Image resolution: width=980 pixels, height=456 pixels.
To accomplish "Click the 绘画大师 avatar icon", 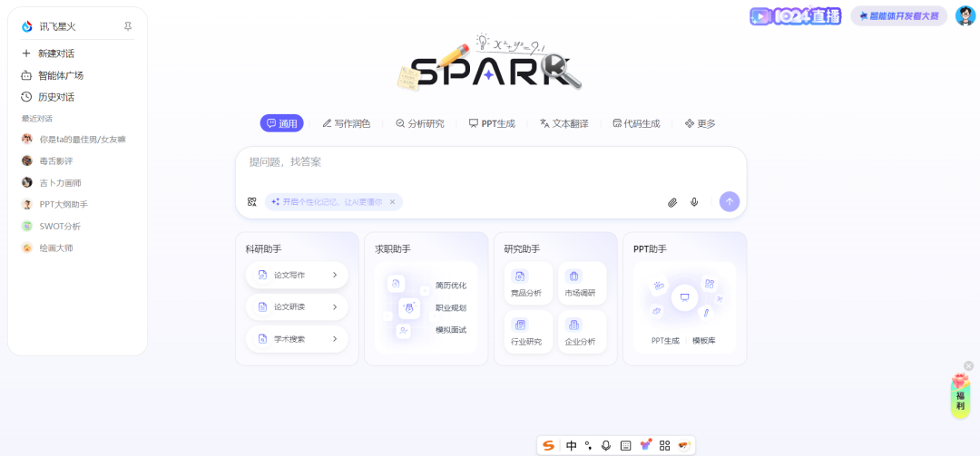I will pos(27,248).
